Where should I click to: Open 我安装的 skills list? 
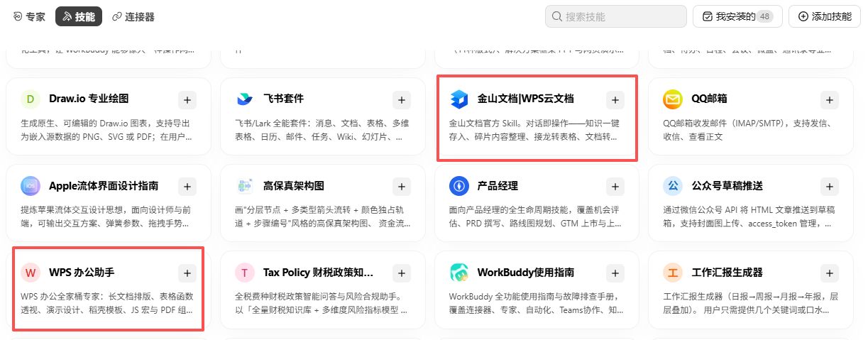coord(737,16)
